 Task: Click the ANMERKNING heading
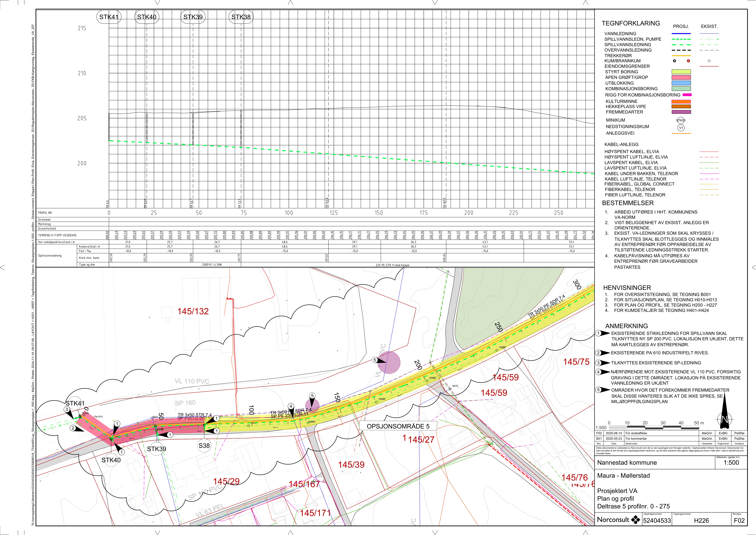click(627, 326)
